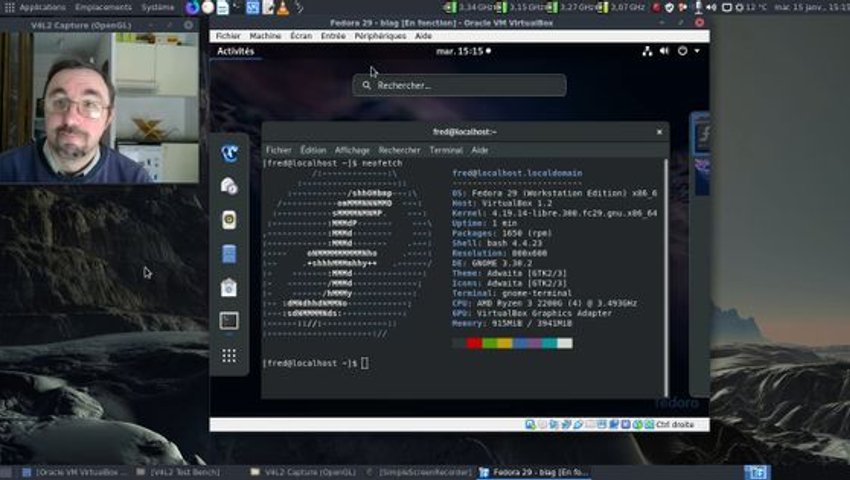Open the Système menu in top panel
Screen dimensions: 850x480
pos(158,8)
